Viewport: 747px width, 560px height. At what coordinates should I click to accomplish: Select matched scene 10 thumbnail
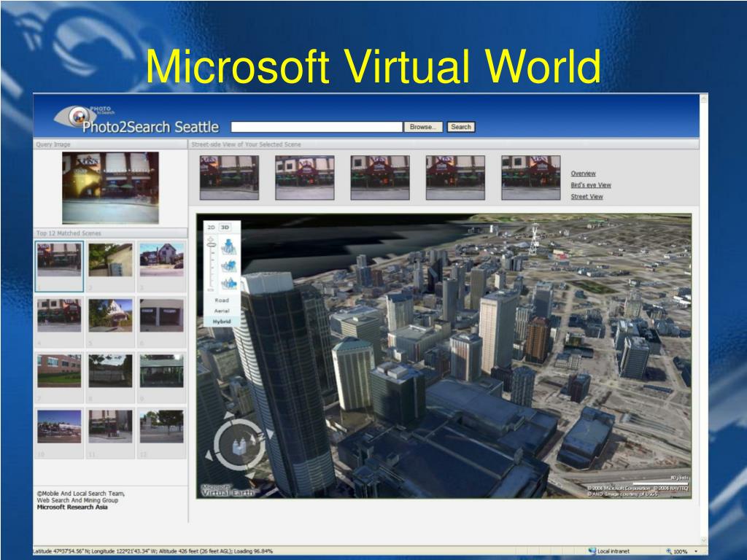point(59,427)
